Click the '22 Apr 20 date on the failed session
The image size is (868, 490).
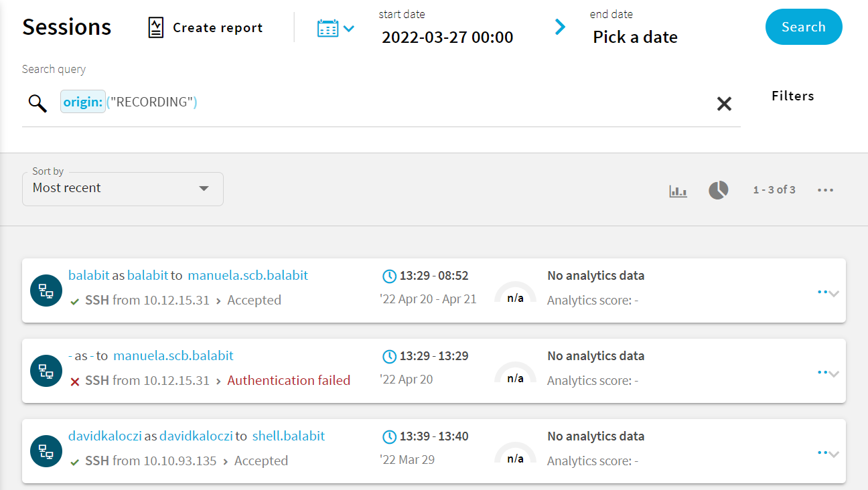click(406, 380)
